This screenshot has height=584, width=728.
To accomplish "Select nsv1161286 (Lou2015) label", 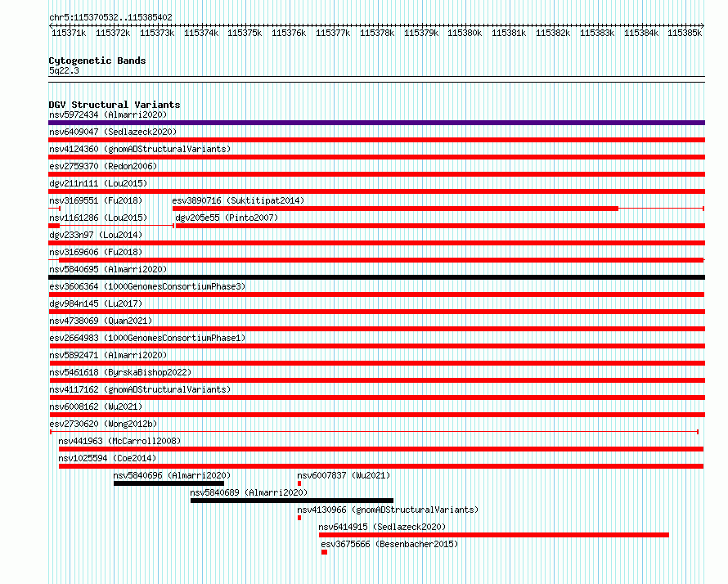I will [x=98, y=218].
